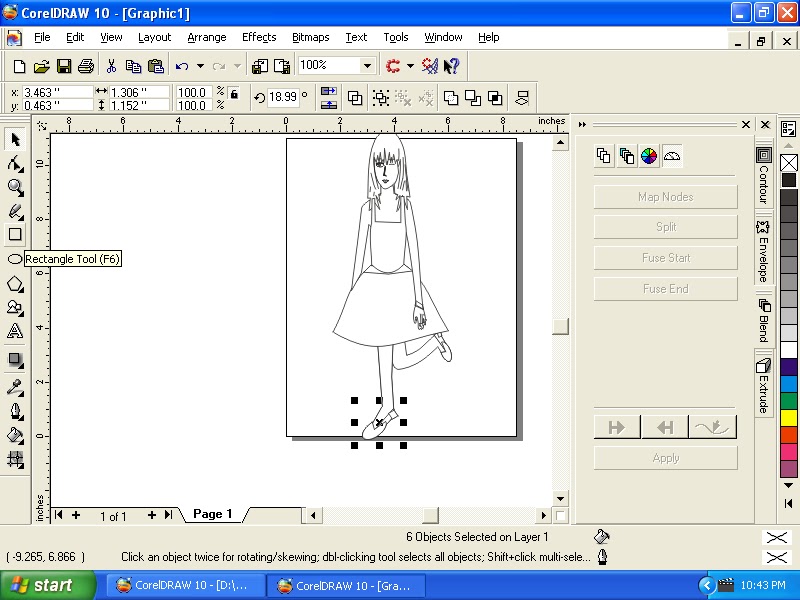Click the Combine objects icon
Screen dimensions: 800x600
(355, 98)
